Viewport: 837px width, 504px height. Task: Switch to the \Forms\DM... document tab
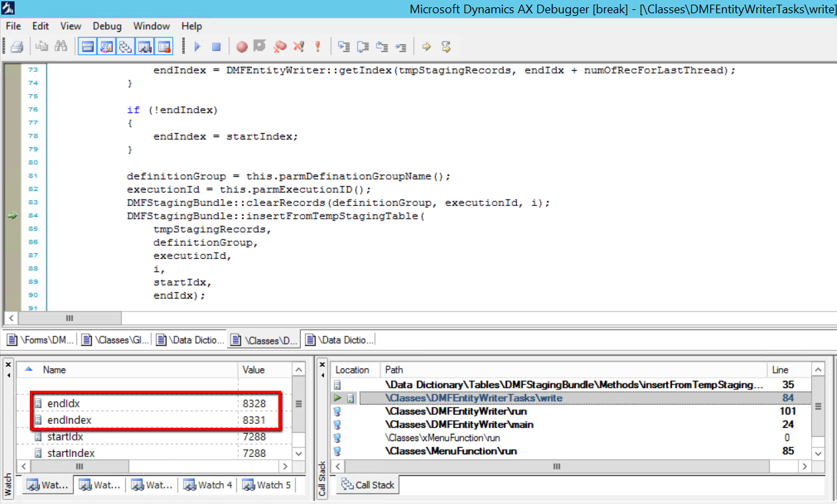pyautogui.click(x=41, y=340)
